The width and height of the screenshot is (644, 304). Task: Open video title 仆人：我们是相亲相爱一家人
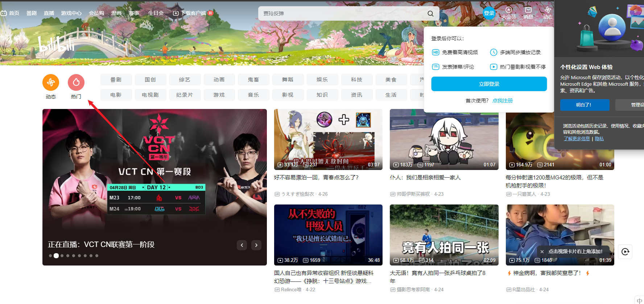(x=425, y=178)
